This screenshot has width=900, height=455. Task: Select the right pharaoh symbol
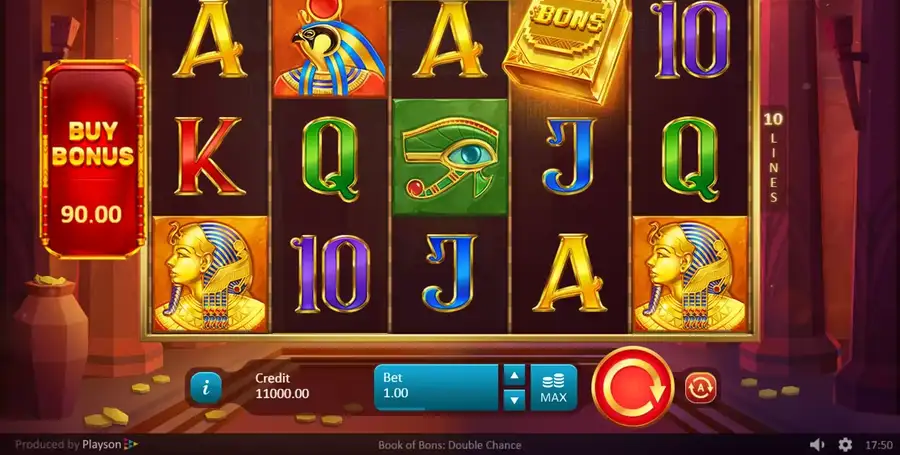click(690, 274)
